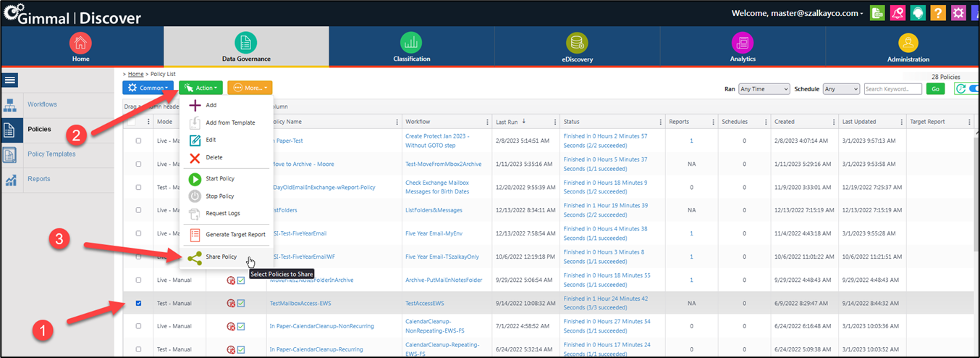Switch to the eDiscovery tab
The width and height of the screenshot is (980, 358).
click(x=577, y=48)
